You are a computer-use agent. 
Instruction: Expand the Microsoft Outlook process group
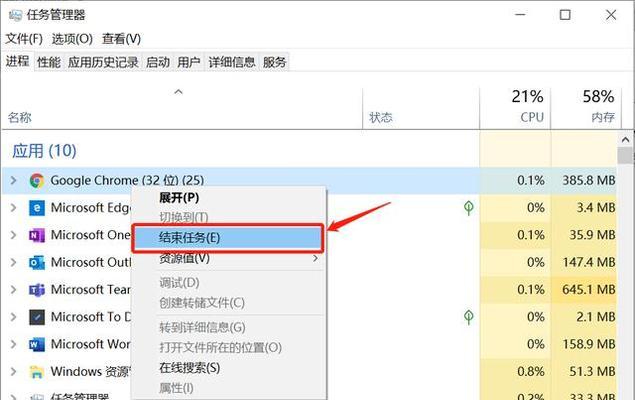coord(13,263)
